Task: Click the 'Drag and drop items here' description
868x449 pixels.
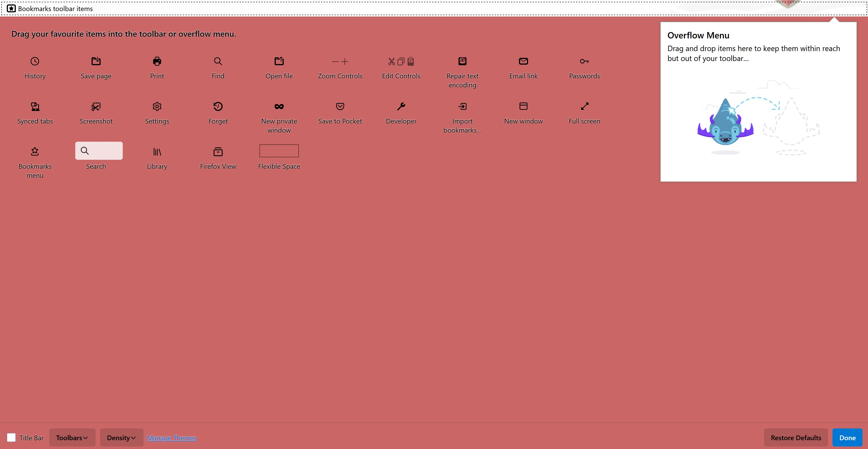Action: [754, 53]
